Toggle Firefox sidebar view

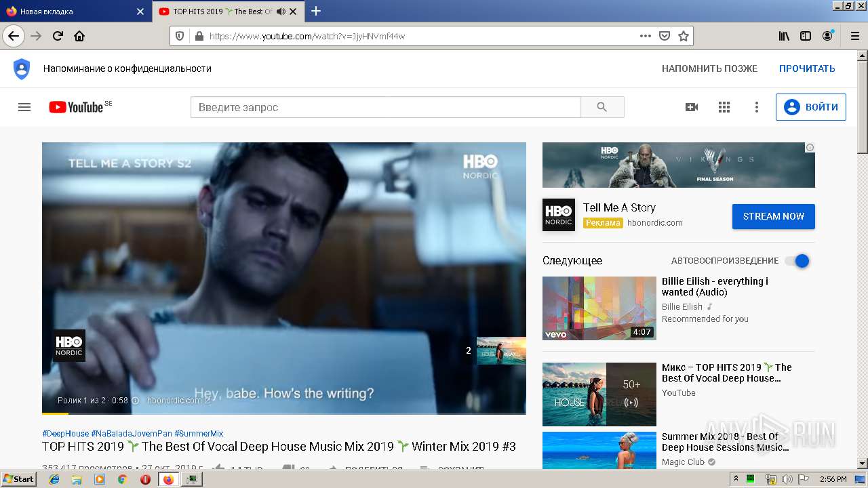806,36
